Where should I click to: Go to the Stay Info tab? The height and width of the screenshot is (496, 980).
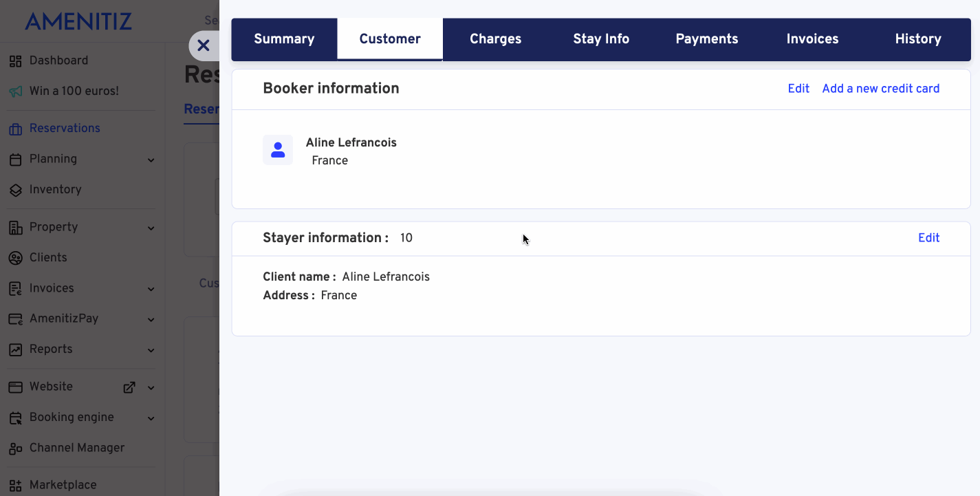(x=601, y=39)
